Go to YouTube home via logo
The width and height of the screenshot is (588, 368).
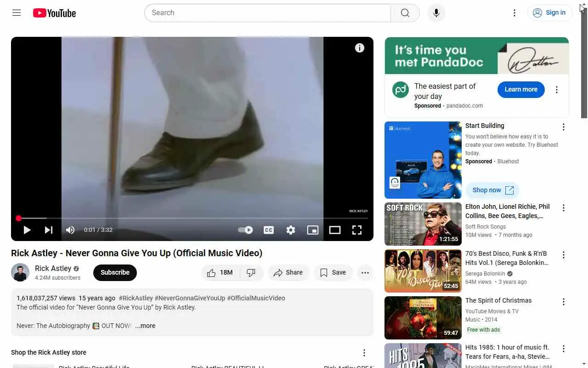(54, 13)
